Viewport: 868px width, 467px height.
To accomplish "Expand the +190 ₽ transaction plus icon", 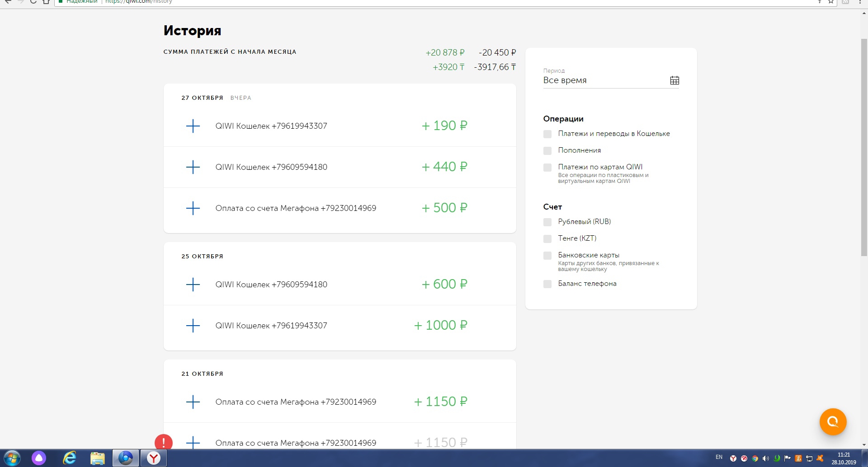I will click(x=193, y=126).
